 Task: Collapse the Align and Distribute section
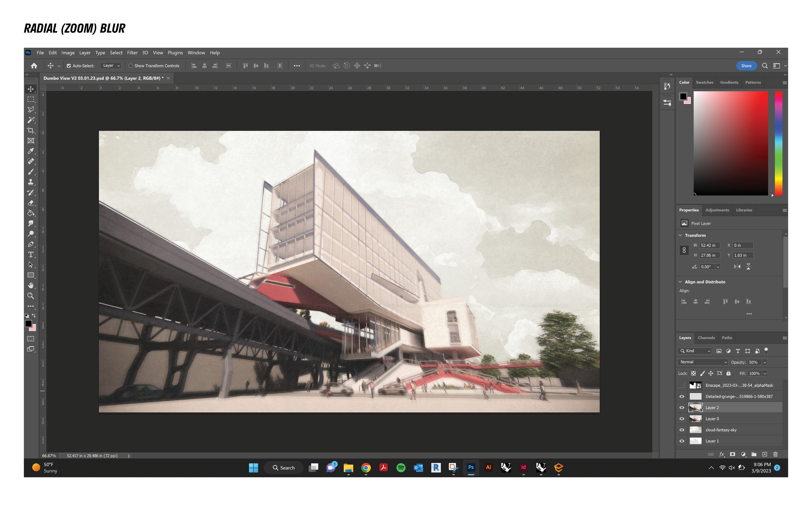[x=680, y=282]
